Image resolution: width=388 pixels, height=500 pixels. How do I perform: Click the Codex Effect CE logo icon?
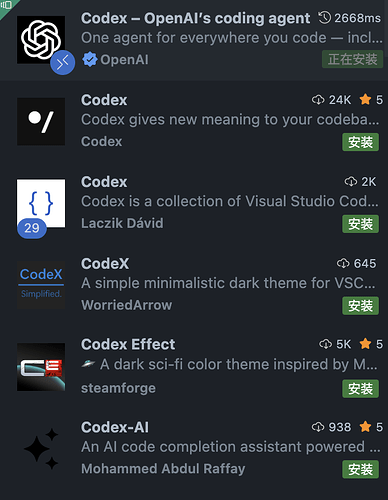pos(41,367)
